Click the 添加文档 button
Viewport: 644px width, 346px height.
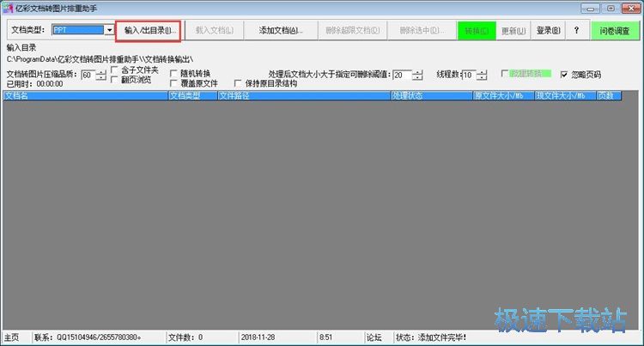tap(281, 30)
